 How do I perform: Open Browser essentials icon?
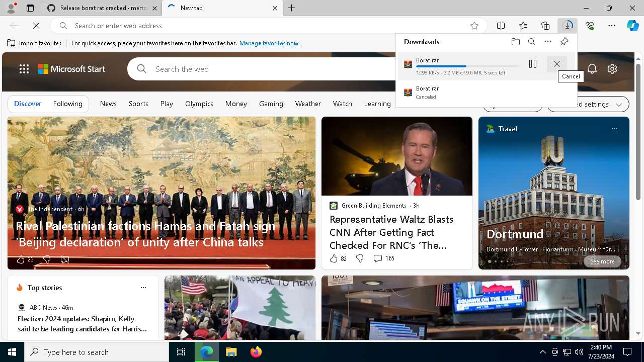pyautogui.click(x=590, y=26)
